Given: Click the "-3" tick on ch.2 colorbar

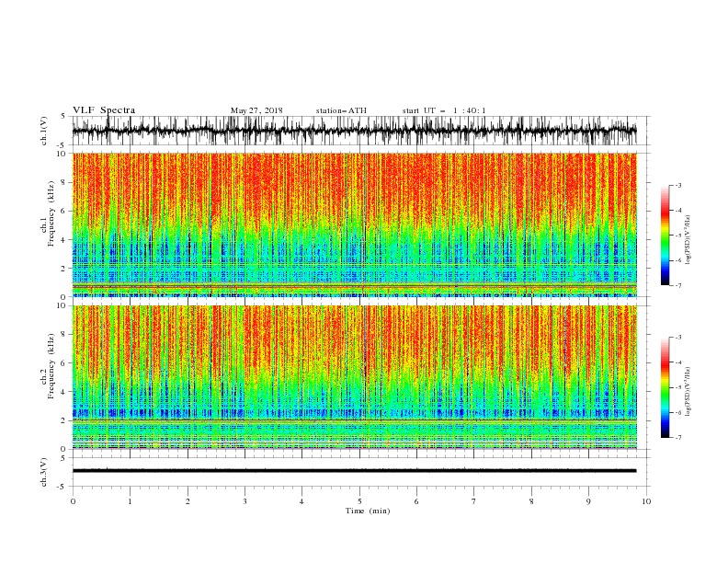Looking at the screenshot, I should [x=678, y=338].
